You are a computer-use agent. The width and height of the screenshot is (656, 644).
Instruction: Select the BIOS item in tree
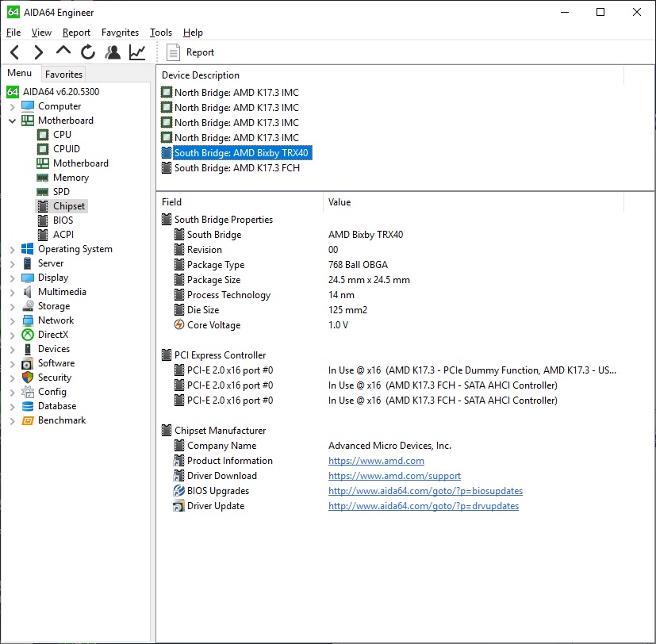tap(63, 220)
